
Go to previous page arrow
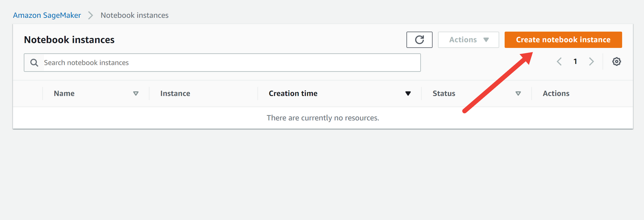559,62
